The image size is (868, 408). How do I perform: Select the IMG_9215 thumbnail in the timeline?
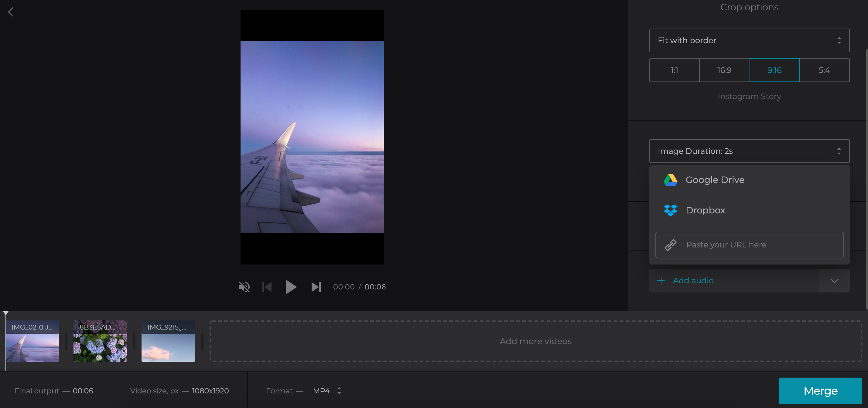tap(168, 341)
